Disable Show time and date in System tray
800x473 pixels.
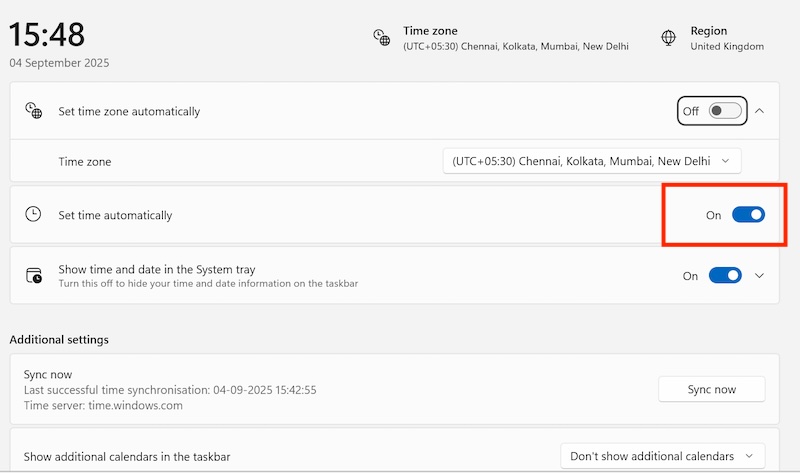pos(725,276)
